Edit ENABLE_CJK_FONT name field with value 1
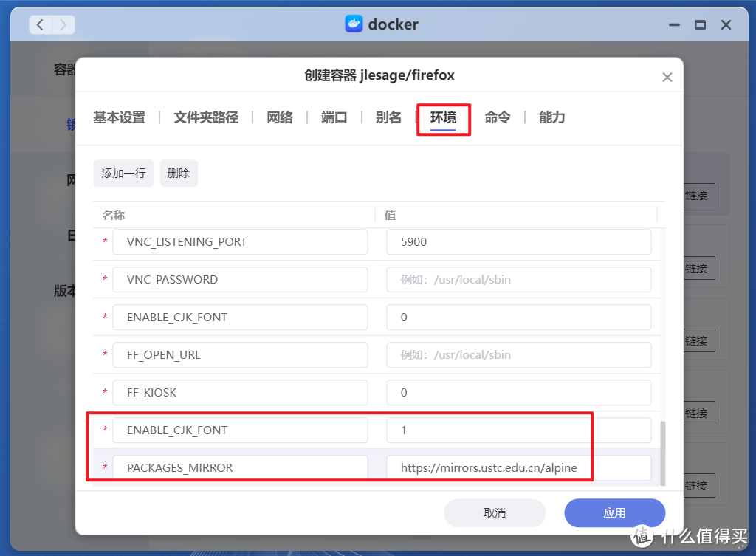Image resolution: width=756 pixels, height=556 pixels. (x=240, y=430)
